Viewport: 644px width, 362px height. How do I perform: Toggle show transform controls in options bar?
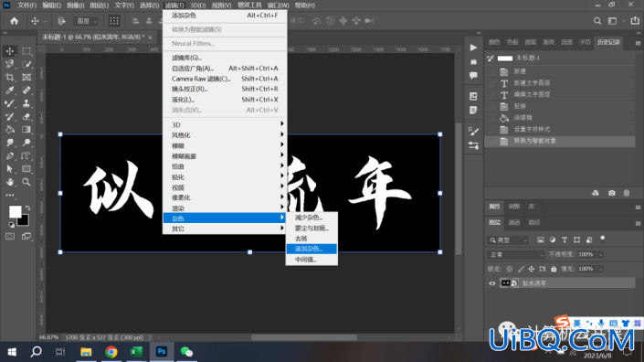[x=114, y=21]
